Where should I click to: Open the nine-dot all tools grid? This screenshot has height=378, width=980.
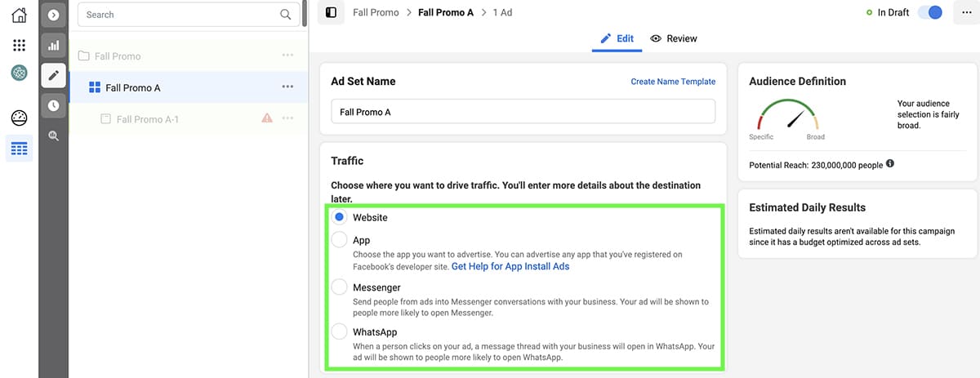pos(19,45)
